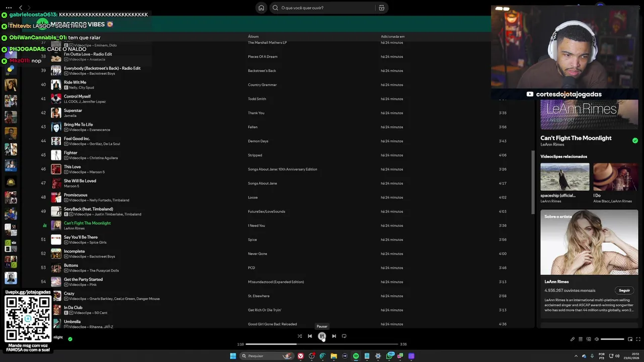Go to Spotify Home via the house icon
Image resolution: width=644 pixels, height=362 pixels.
pyautogui.click(x=261, y=8)
